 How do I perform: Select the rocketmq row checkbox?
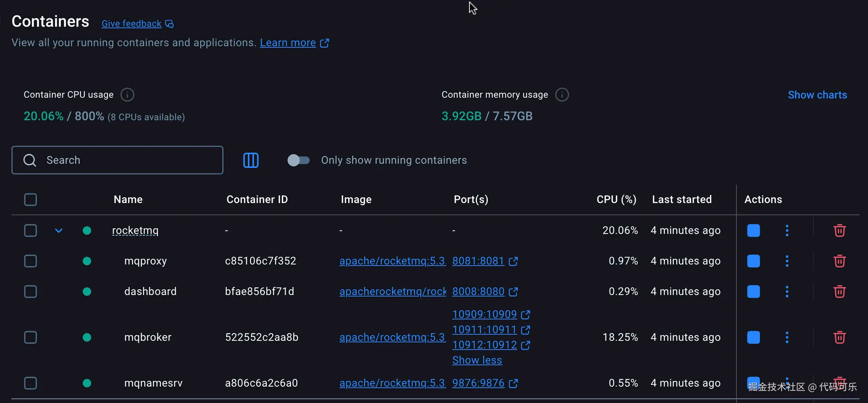click(31, 231)
